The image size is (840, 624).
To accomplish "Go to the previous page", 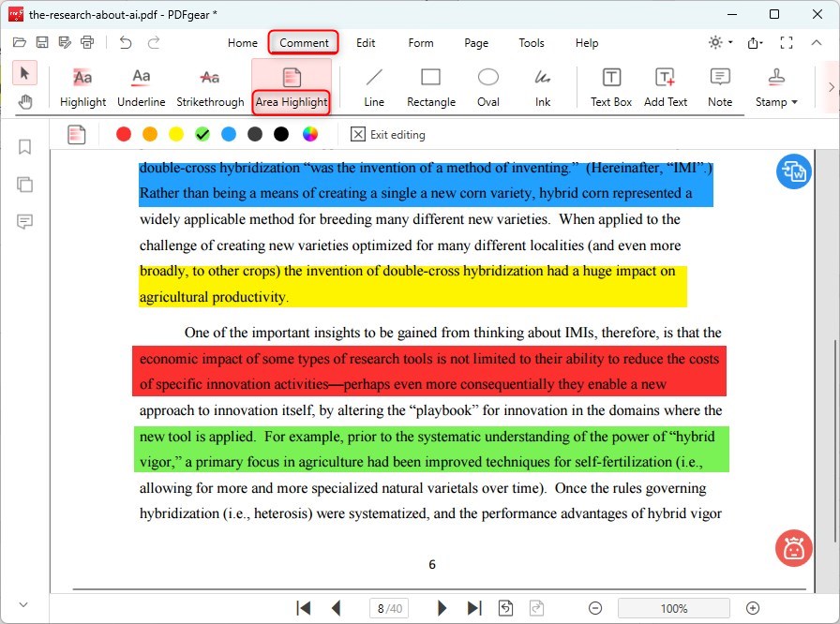I will click(336, 608).
